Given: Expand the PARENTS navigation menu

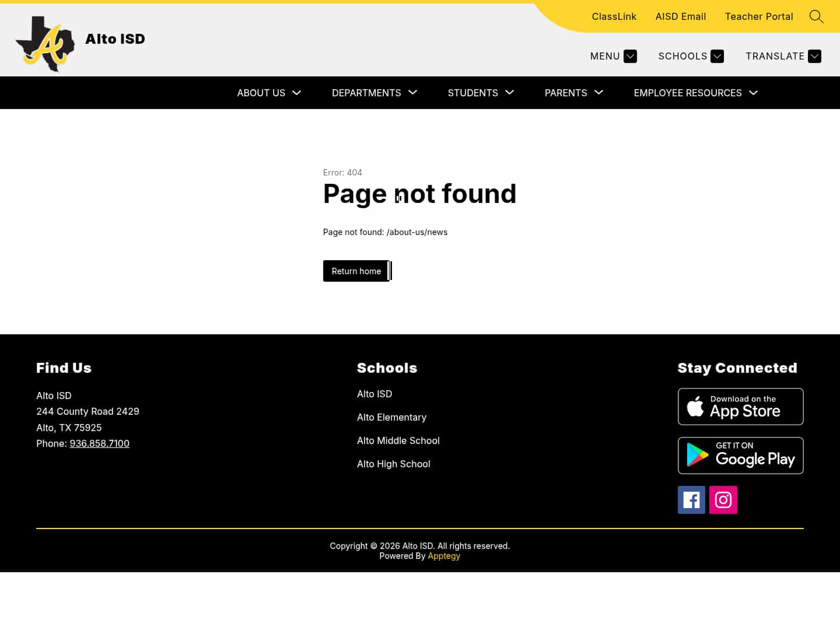Looking at the screenshot, I should (573, 93).
